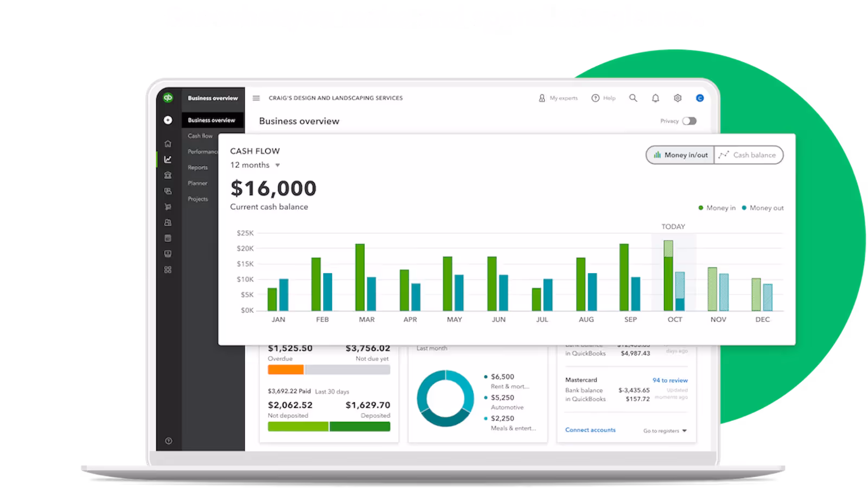Click the QuickBooks logo icon
Screen dimensions: 868x488
pyautogui.click(x=168, y=98)
